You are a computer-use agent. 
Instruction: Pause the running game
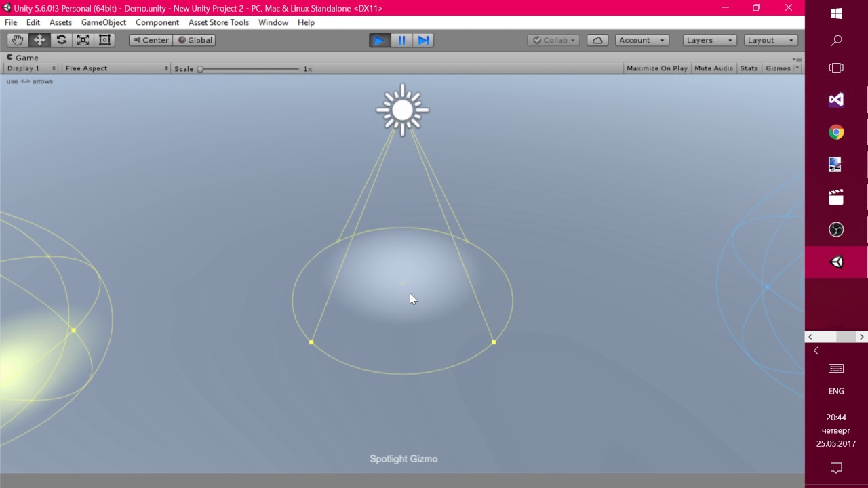click(x=401, y=40)
